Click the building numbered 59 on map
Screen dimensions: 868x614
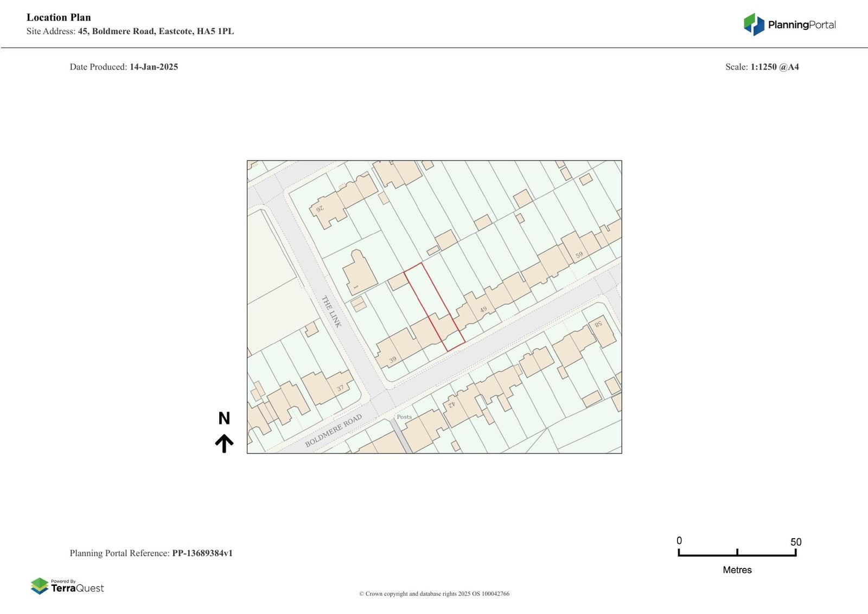[x=579, y=254]
